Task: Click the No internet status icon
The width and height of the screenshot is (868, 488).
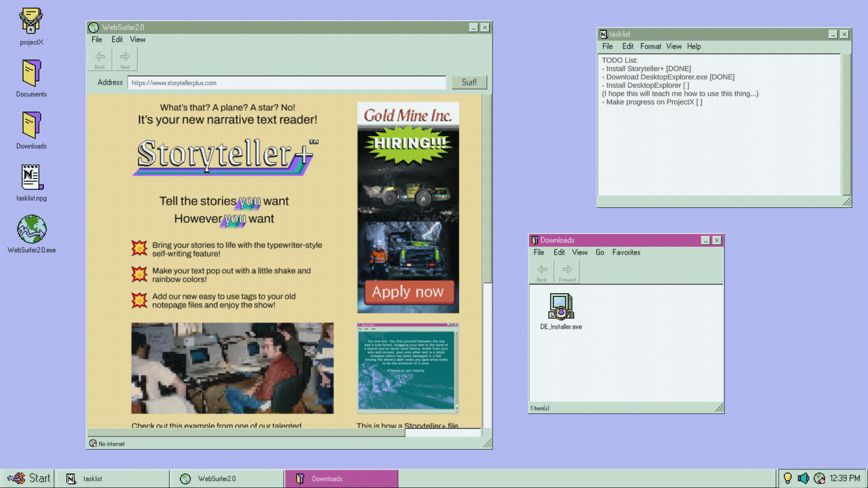Action: [x=93, y=444]
